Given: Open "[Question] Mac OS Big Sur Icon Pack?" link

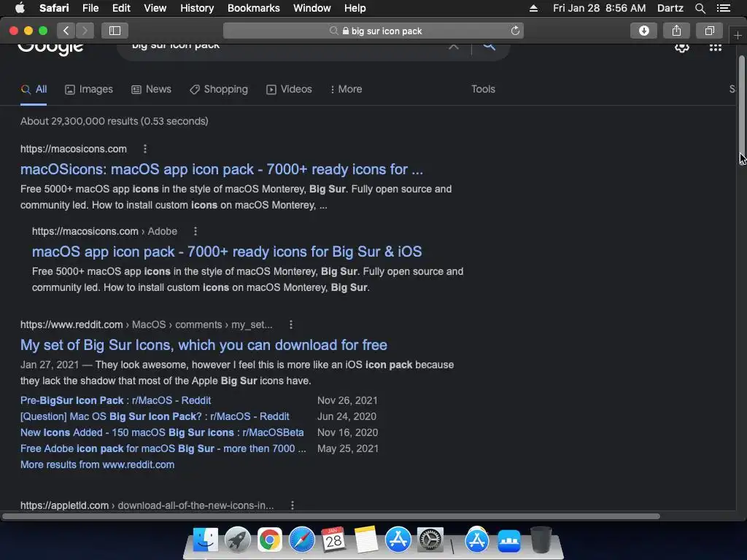Looking at the screenshot, I should click(x=155, y=416).
